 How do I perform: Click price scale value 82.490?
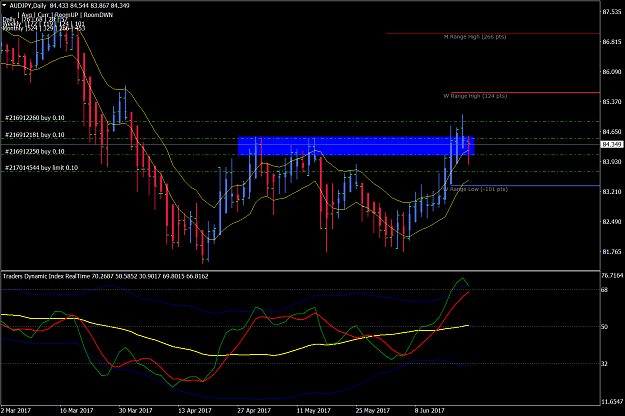point(612,222)
